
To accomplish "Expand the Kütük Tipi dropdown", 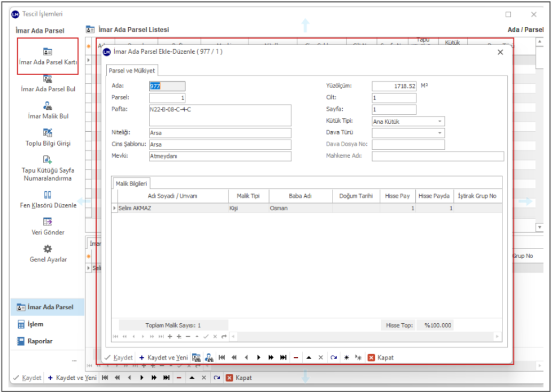I will click(439, 122).
